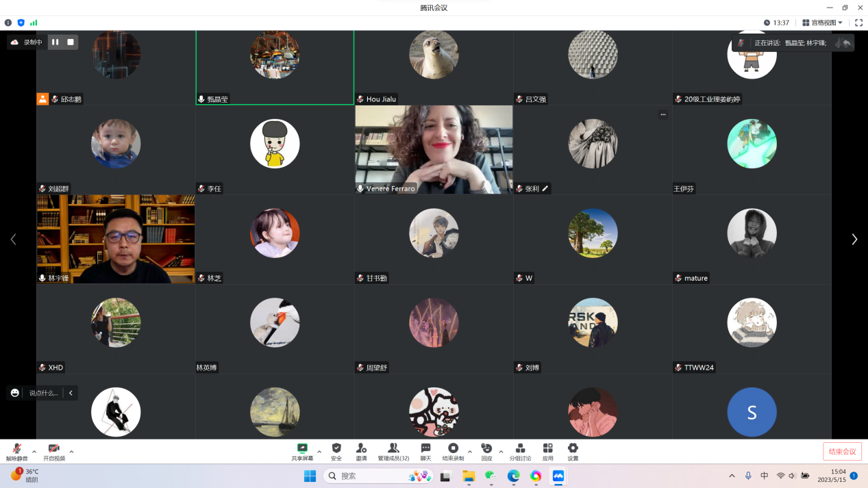868x488 pixels.
Task: Click the 说点什么 chat input
Action: [x=44, y=393]
